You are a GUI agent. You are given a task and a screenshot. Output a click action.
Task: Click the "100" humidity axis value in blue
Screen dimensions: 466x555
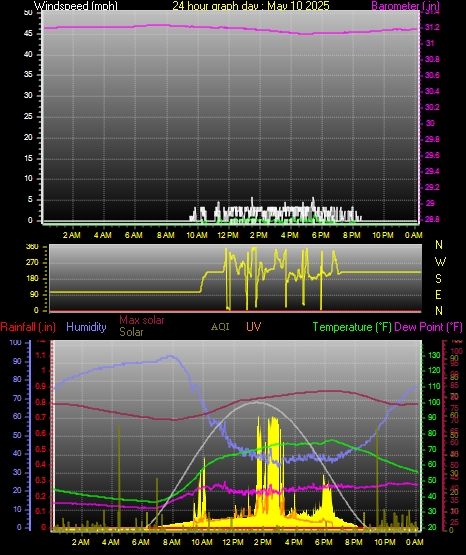[x=16, y=342]
